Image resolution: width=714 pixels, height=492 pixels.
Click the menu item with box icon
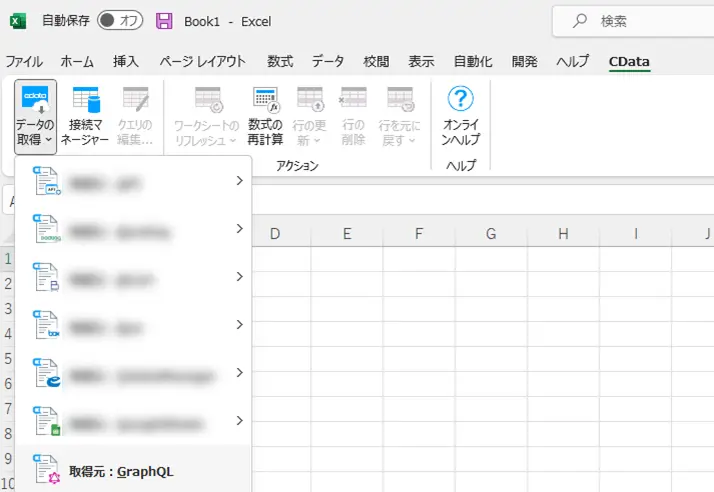133,325
